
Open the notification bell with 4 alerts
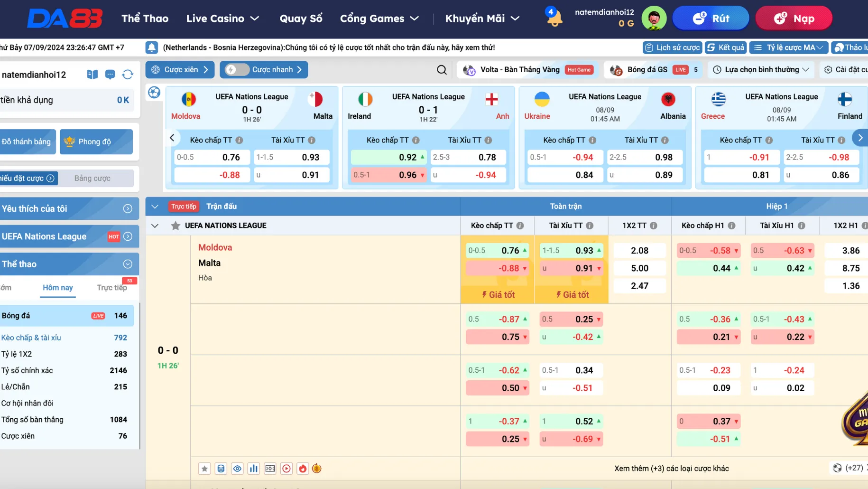coord(553,17)
